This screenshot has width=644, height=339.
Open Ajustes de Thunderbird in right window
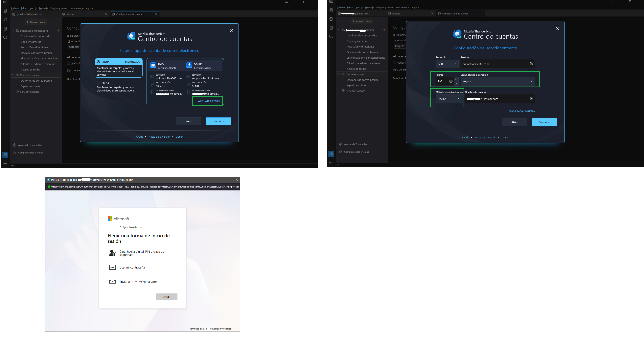(354, 144)
